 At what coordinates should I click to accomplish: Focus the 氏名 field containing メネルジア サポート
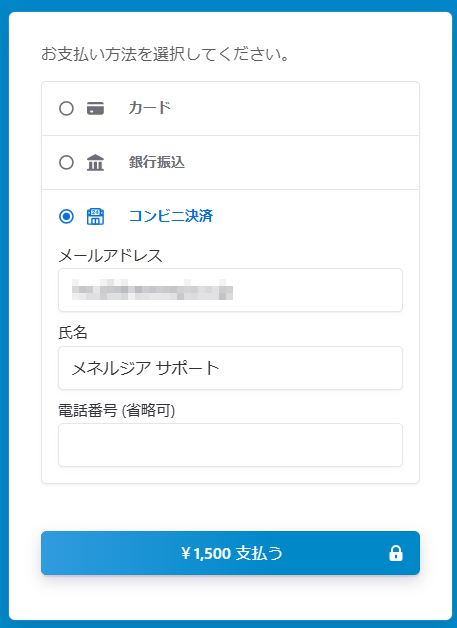coord(230,368)
